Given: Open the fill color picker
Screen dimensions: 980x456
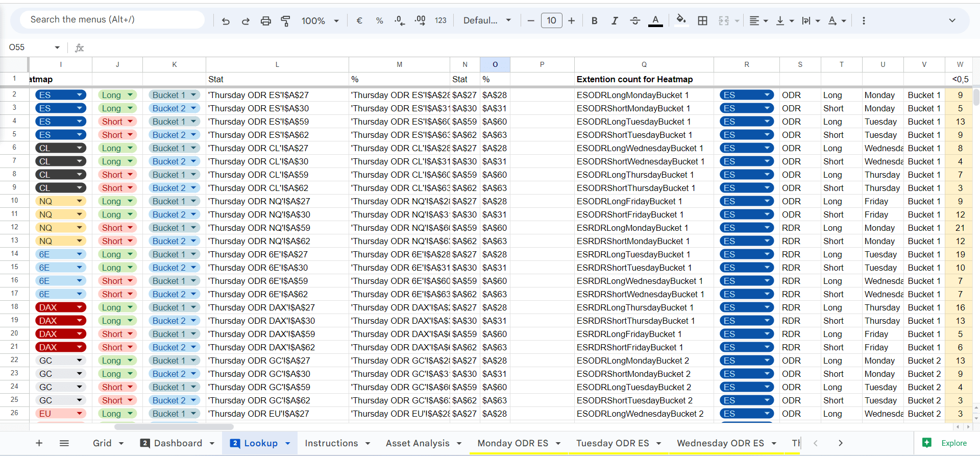Looking at the screenshot, I should [681, 20].
